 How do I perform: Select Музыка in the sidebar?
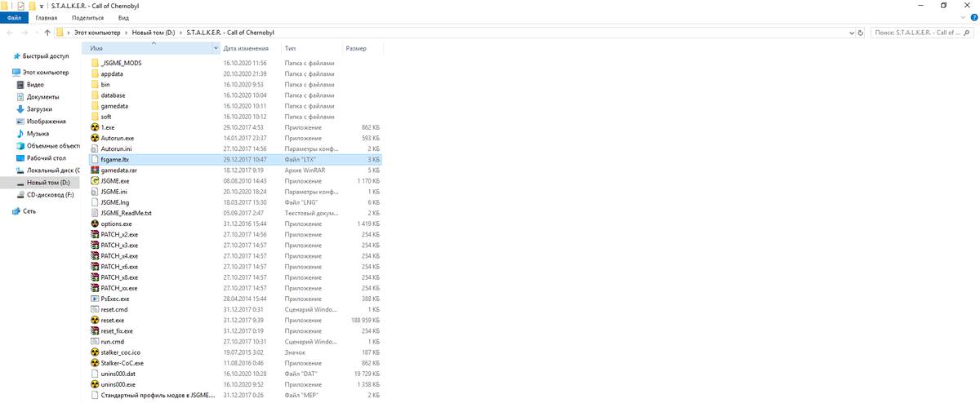(x=38, y=133)
